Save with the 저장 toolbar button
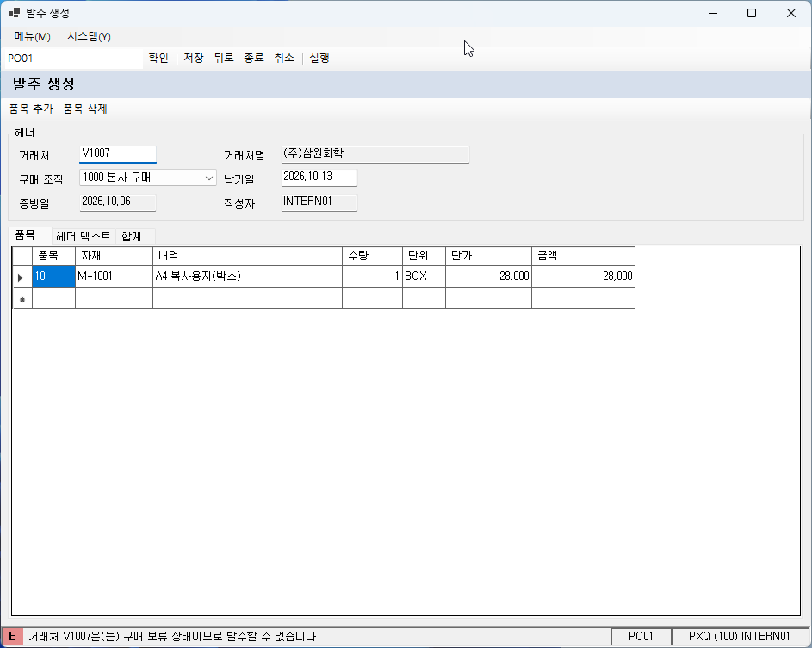This screenshot has height=648, width=812. [x=194, y=58]
